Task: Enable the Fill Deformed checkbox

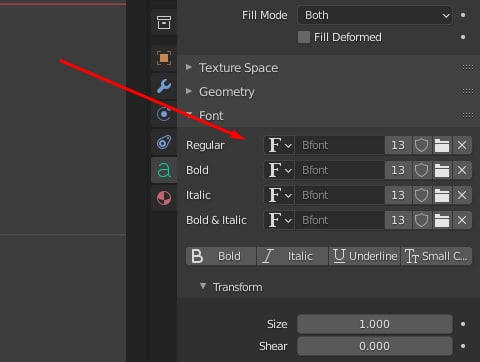Action: (x=304, y=37)
